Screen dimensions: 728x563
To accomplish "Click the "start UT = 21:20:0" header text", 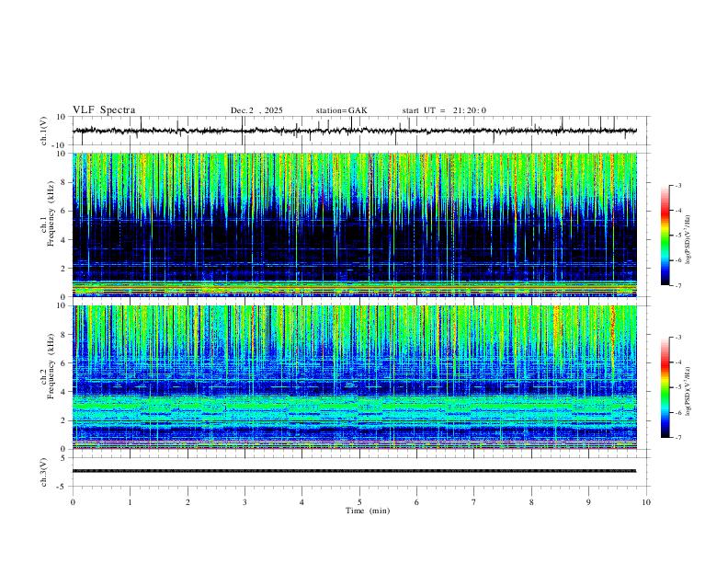I will point(444,110).
